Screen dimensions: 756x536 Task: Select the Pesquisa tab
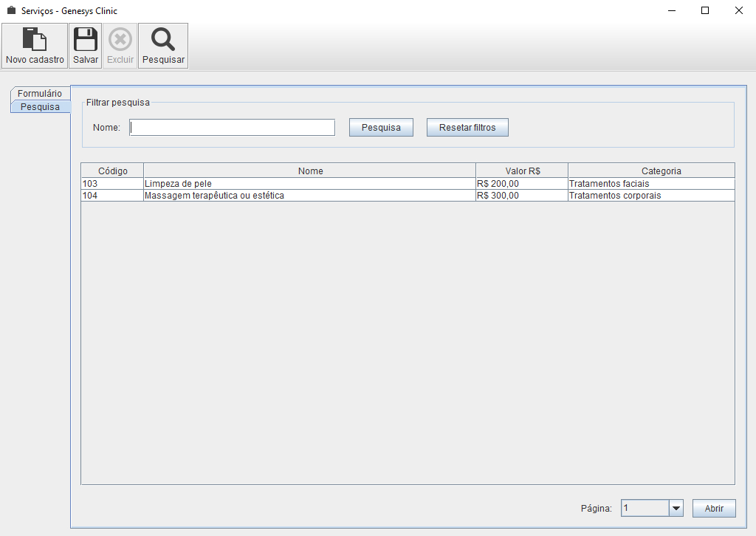pos(40,107)
